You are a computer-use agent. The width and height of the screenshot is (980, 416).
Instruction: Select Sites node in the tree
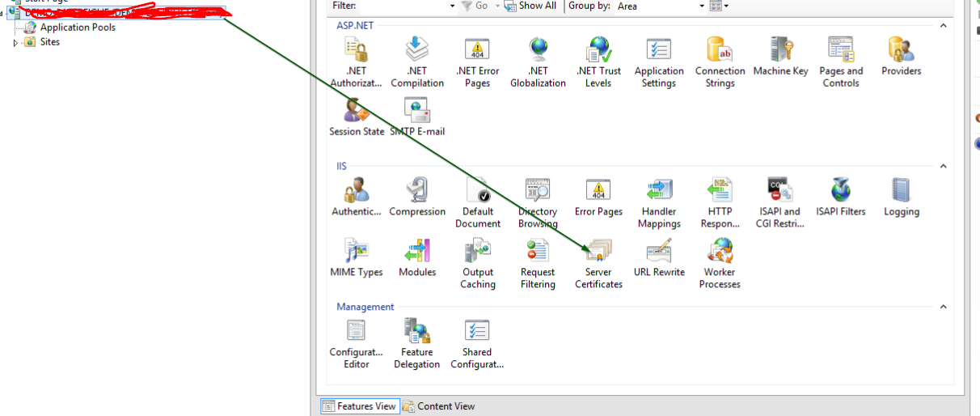[50, 42]
